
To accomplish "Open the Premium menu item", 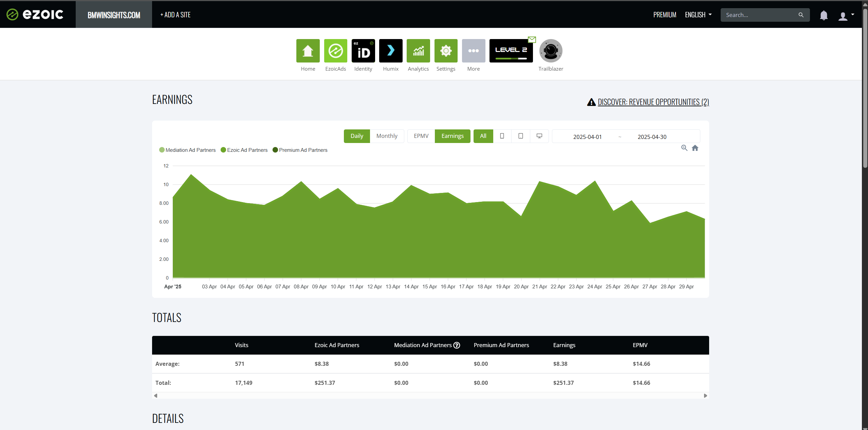I will click(x=665, y=15).
